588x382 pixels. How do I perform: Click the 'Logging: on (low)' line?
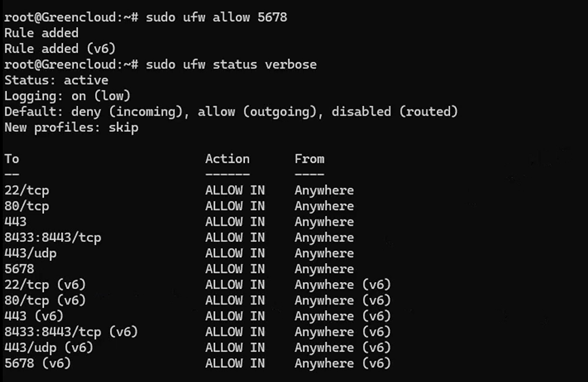(x=67, y=96)
